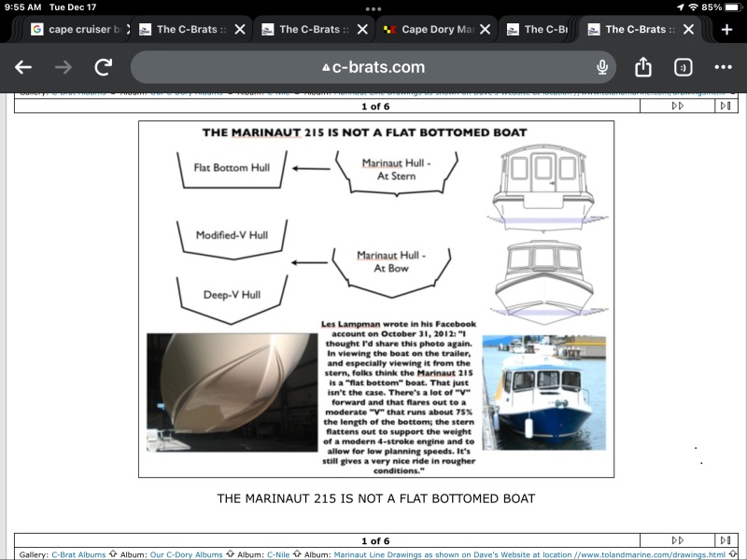Click the Marinaut stern view line drawing

coord(546,189)
